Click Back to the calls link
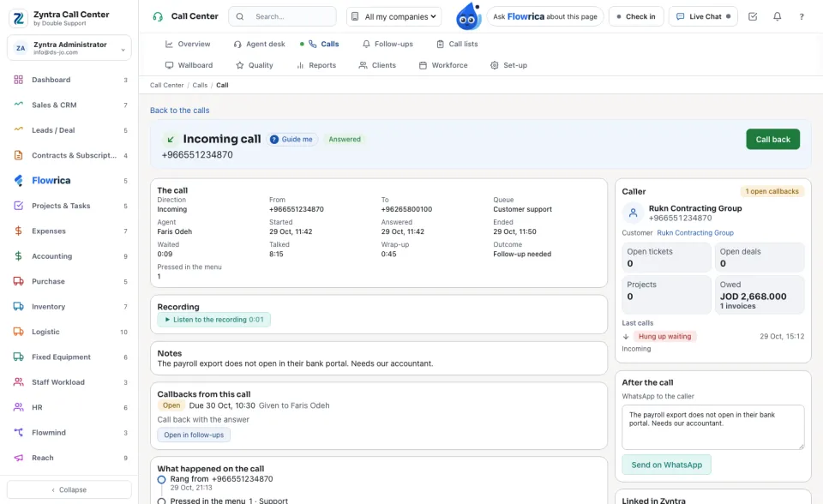Image resolution: width=823 pixels, height=504 pixels. pos(179,111)
